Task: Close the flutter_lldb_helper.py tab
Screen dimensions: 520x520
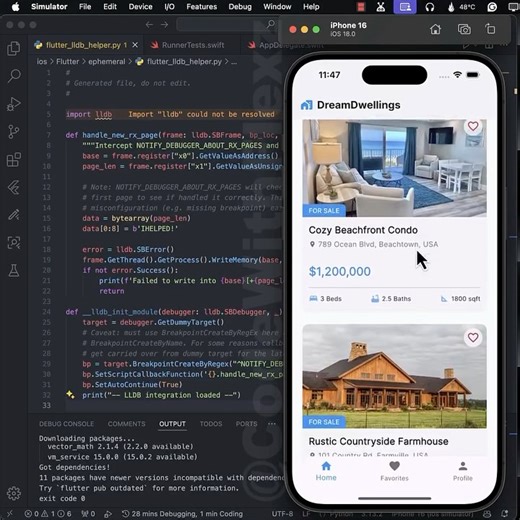Action: tap(135, 45)
